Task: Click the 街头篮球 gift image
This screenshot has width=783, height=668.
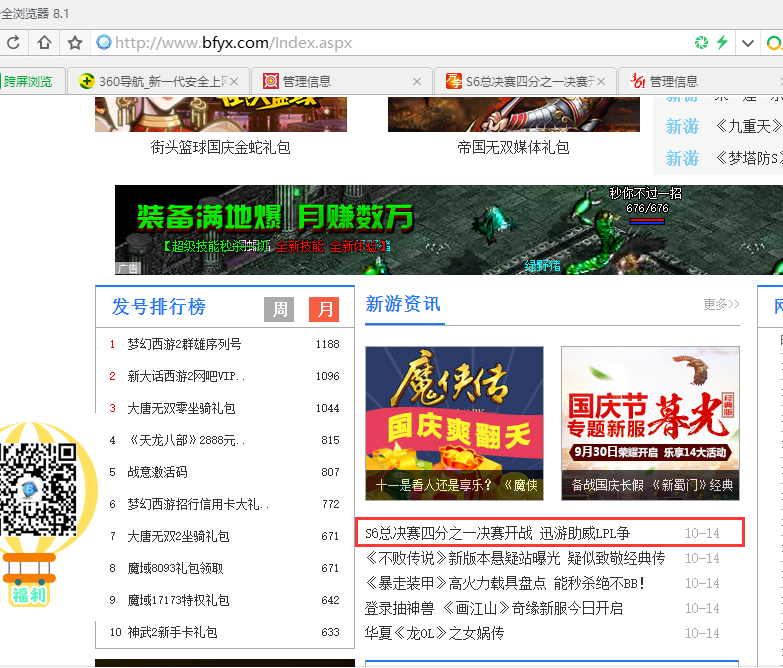Action: pos(221,115)
